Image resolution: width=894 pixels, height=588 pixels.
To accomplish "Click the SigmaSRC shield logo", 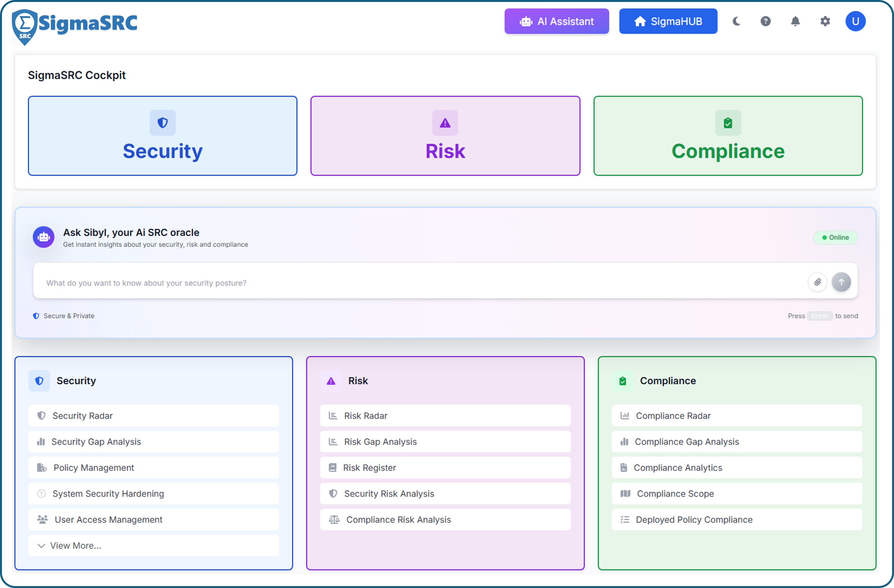I will (x=24, y=27).
